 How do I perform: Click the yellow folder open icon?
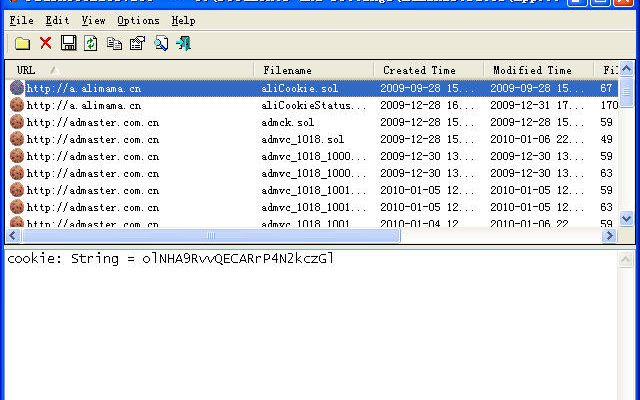tap(22, 43)
